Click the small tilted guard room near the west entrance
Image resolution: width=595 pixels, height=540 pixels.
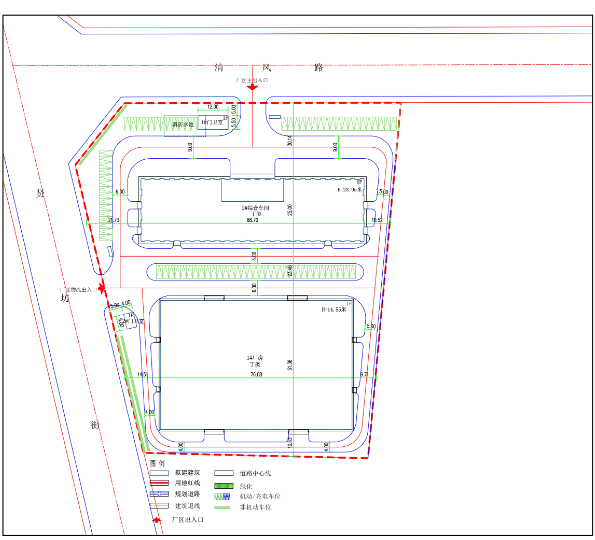[x=130, y=321]
